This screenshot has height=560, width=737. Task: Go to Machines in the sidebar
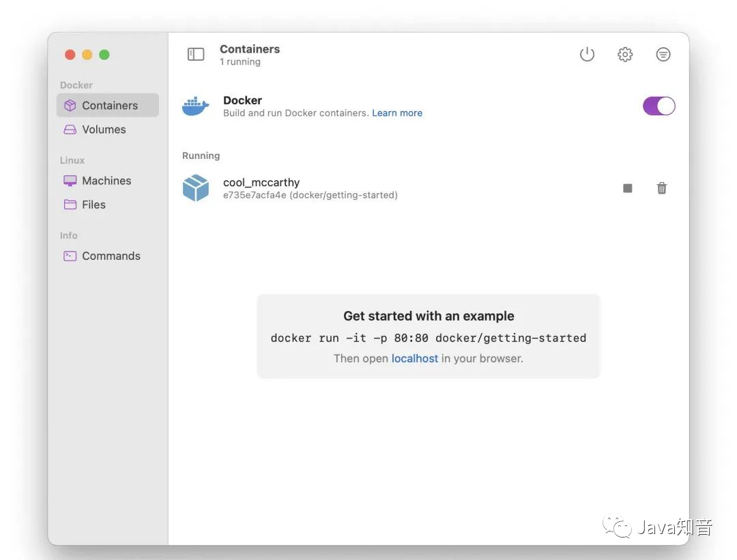[106, 181]
